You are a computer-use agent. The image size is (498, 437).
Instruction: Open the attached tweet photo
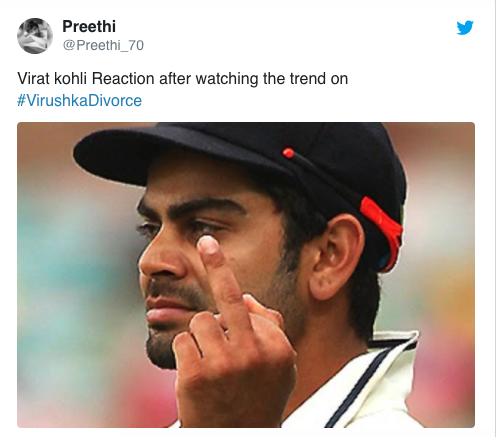point(246,275)
